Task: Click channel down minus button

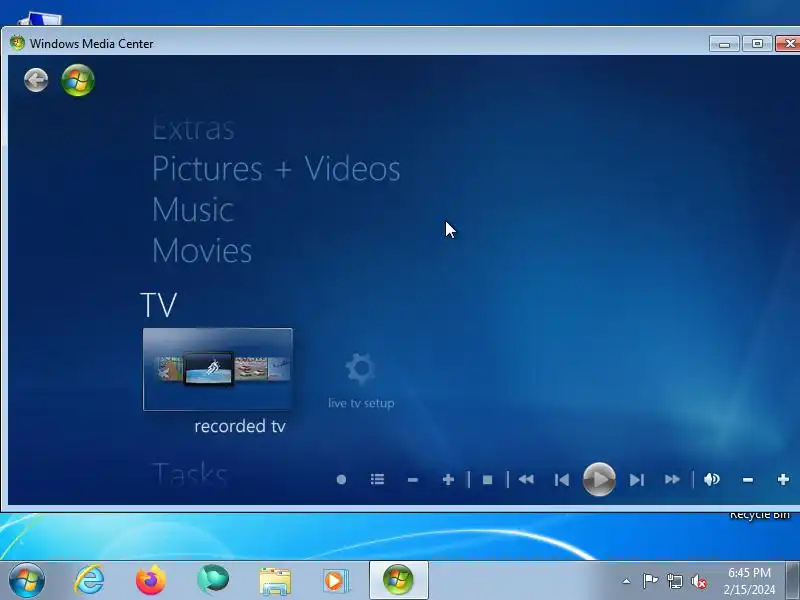Action: [x=413, y=480]
